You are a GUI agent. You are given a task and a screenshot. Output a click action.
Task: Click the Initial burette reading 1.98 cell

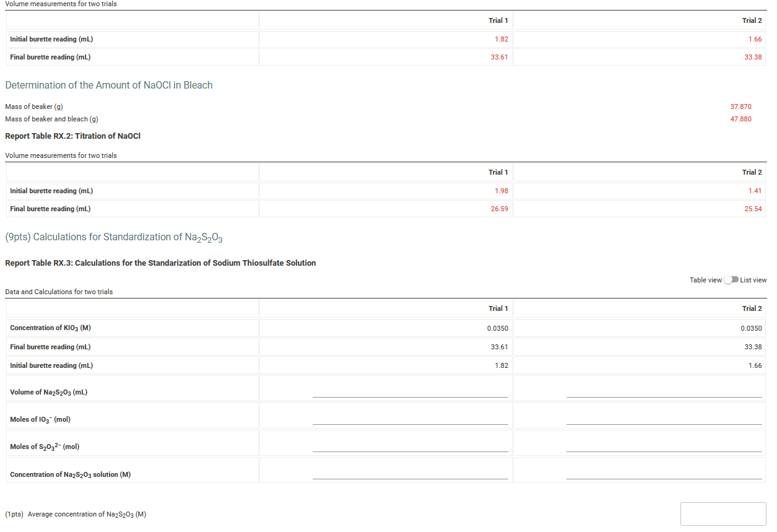coord(503,191)
